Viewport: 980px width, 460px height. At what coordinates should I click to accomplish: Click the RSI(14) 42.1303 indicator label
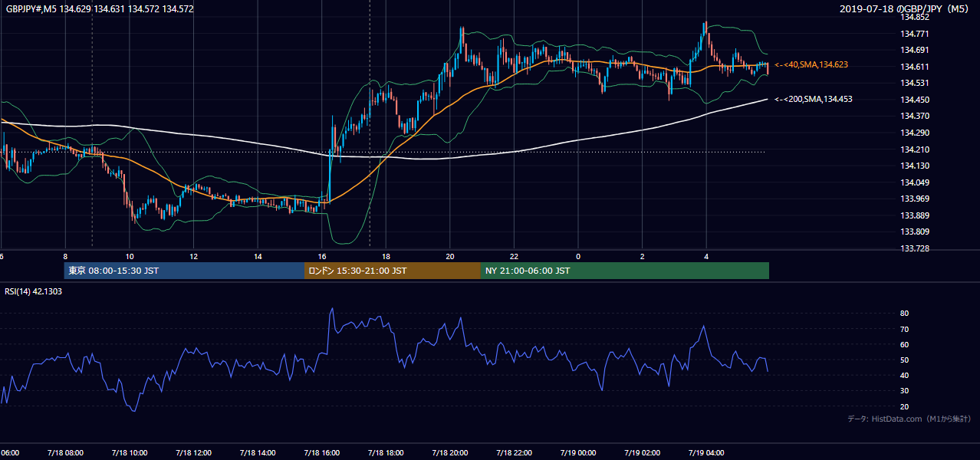pos(33,291)
